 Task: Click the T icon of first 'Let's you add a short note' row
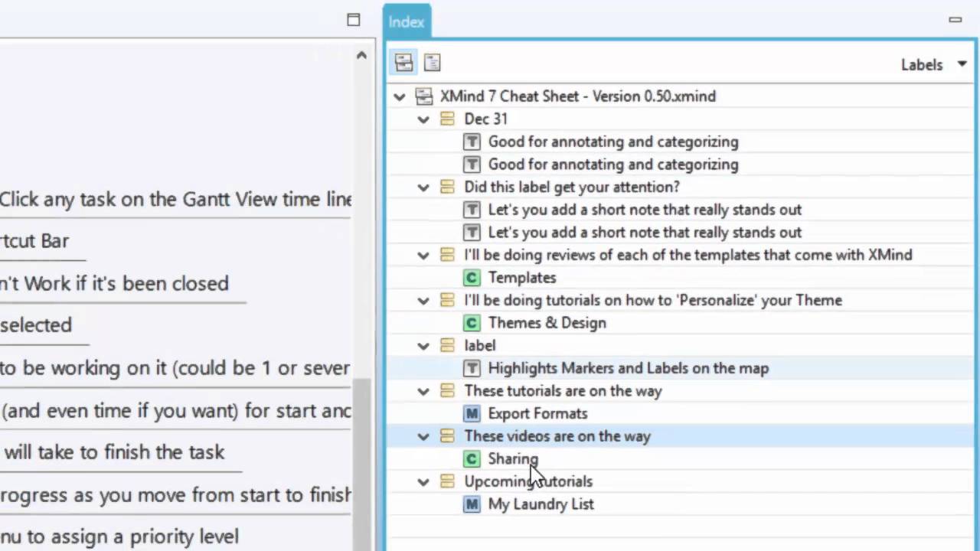pyautogui.click(x=472, y=210)
